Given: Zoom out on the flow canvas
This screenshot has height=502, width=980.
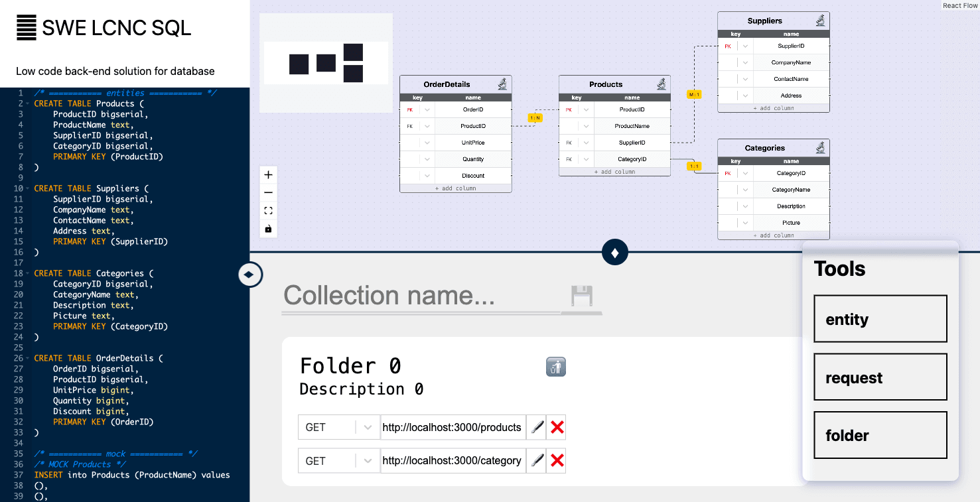Looking at the screenshot, I should 268,193.
